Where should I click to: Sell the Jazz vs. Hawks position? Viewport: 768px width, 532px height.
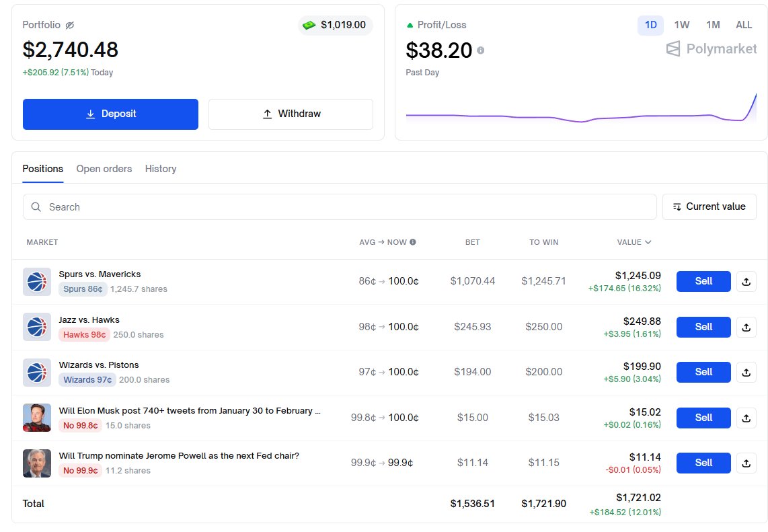(703, 328)
